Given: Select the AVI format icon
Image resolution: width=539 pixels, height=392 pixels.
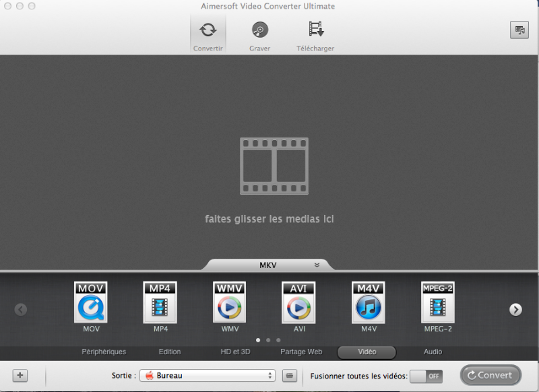Looking at the screenshot, I should [298, 302].
